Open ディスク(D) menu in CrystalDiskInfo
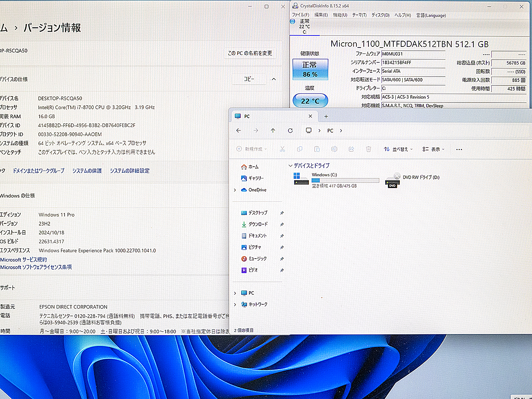 [381, 15]
